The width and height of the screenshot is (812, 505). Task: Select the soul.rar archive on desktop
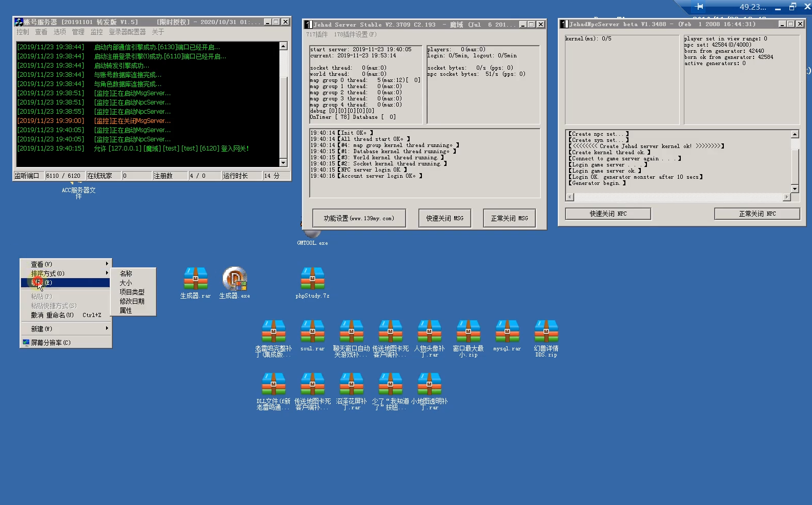312,332
